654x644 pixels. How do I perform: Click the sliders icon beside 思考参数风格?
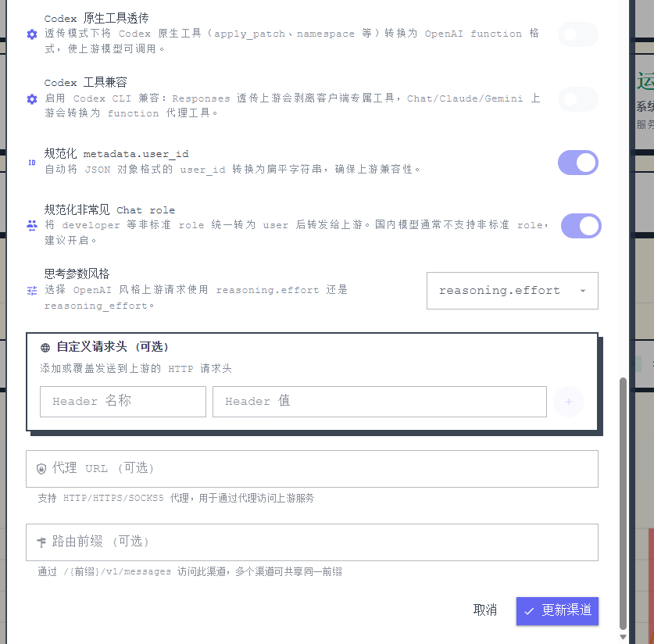point(32,291)
